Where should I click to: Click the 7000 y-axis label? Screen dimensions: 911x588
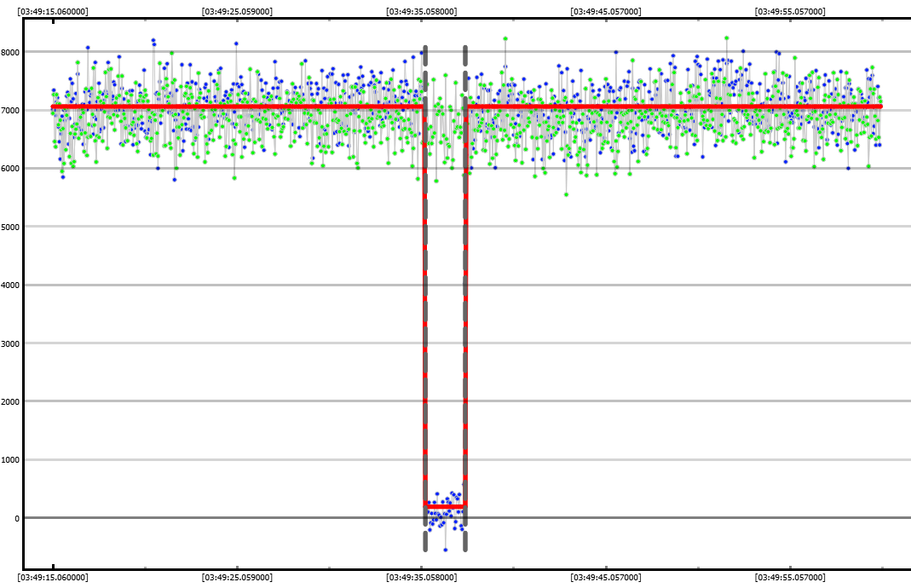click(10, 111)
